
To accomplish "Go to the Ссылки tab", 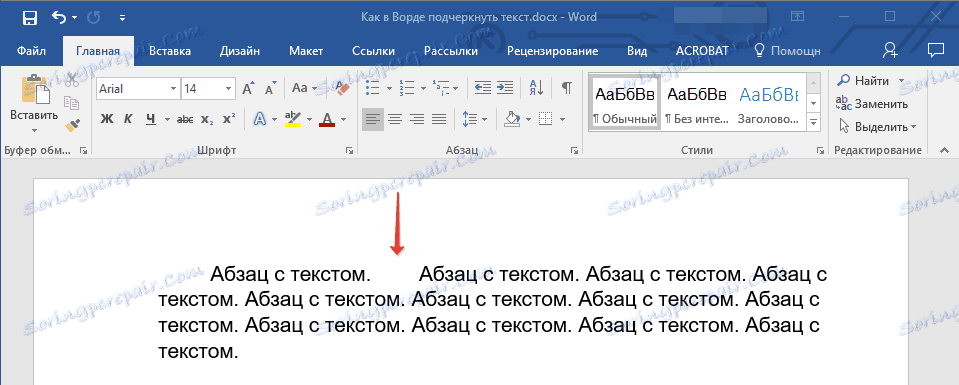I will [x=373, y=51].
